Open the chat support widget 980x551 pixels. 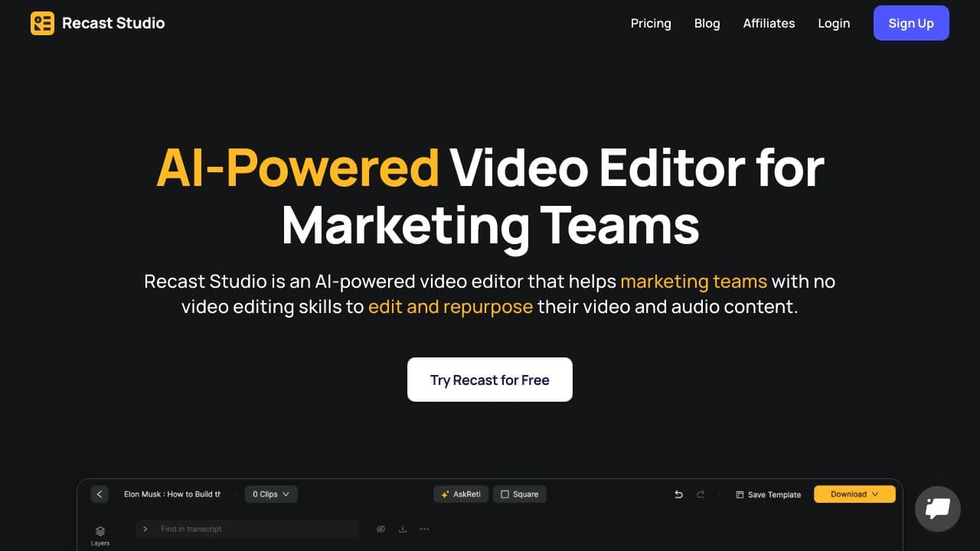pyautogui.click(x=938, y=509)
